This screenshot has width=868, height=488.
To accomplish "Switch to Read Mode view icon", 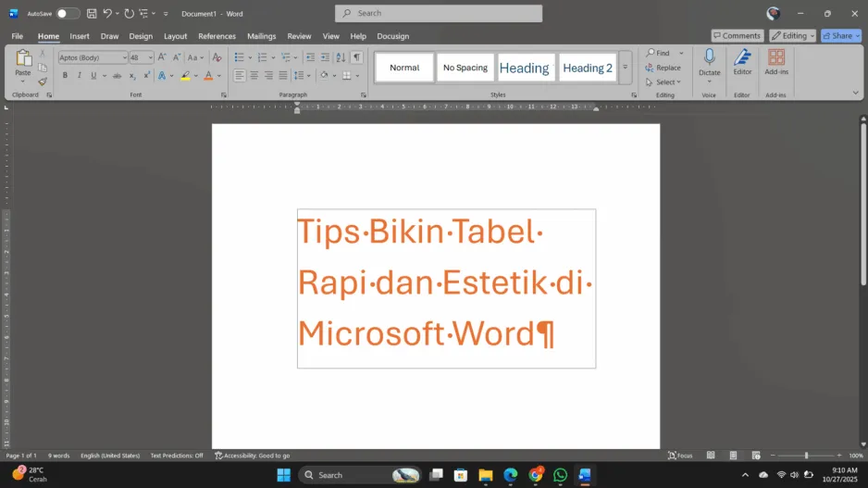I will coord(711,456).
